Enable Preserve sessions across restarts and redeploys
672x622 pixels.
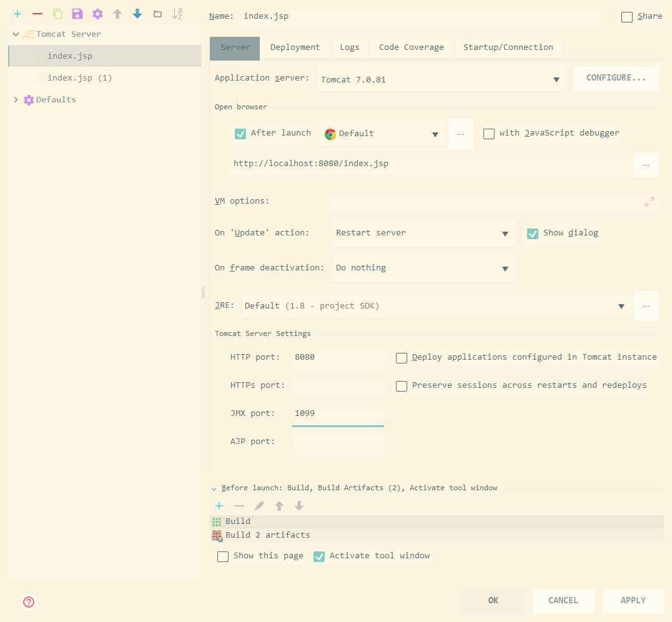pos(402,386)
